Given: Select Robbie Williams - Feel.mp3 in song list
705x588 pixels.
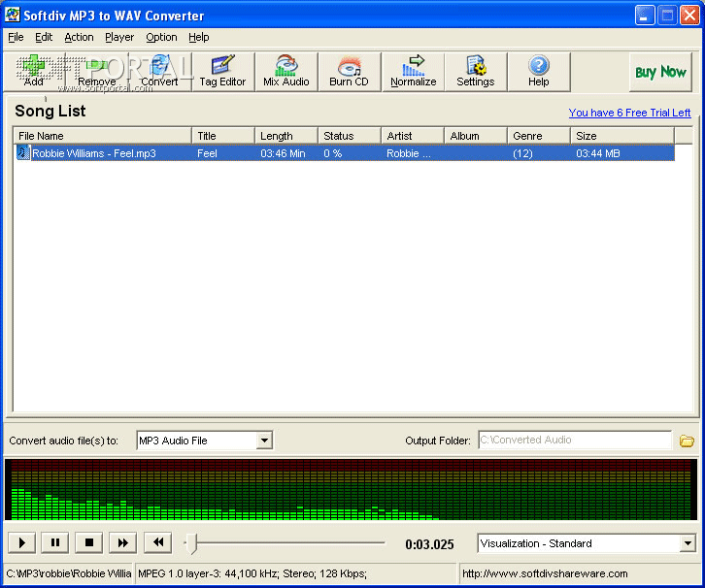Looking at the screenshot, I should [x=94, y=153].
